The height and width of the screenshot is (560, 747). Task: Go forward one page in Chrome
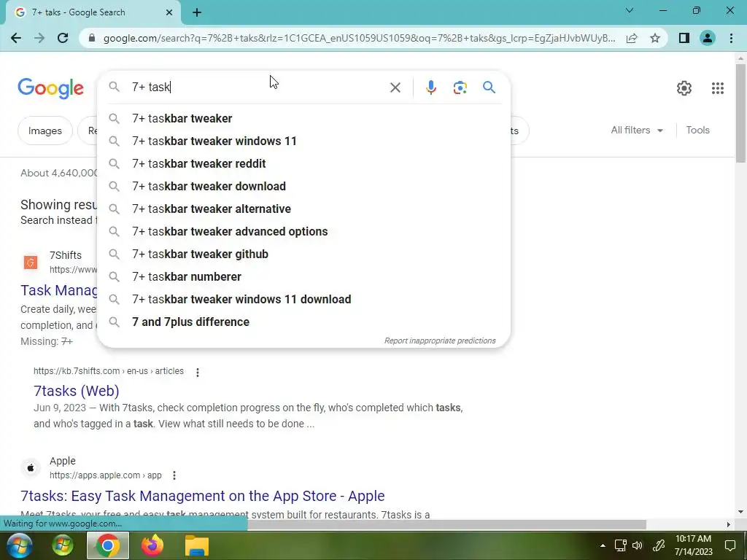pos(39,38)
